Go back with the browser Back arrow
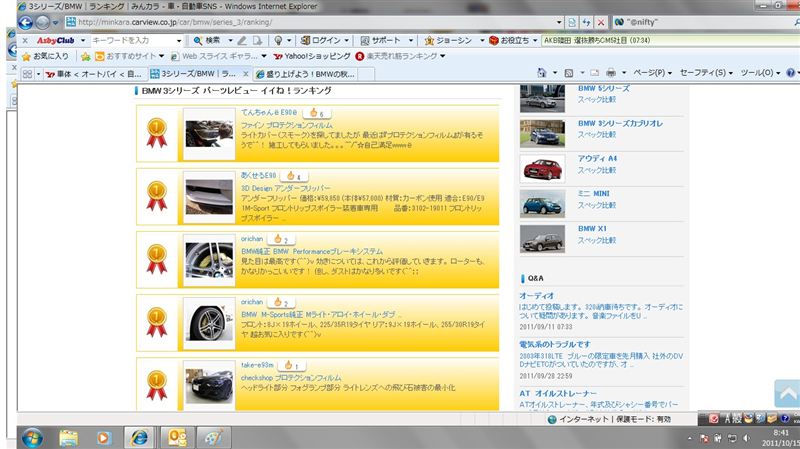 (x=25, y=22)
